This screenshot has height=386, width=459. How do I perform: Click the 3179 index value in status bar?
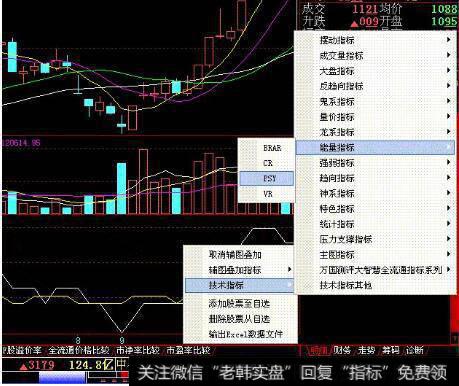tap(41, 365)
